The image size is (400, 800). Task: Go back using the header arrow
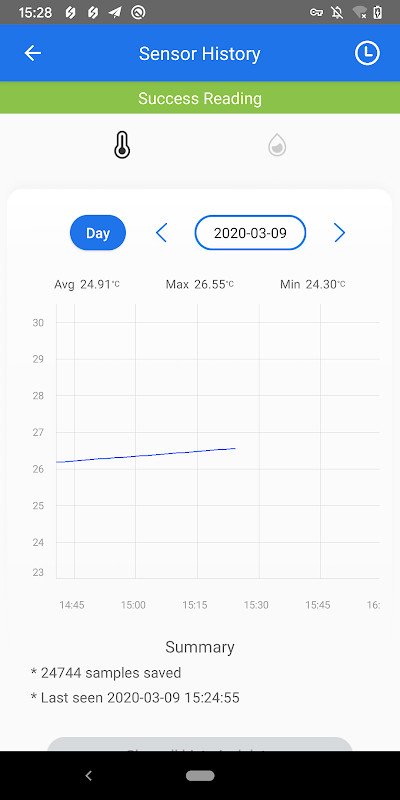click(x=33, y=53)
